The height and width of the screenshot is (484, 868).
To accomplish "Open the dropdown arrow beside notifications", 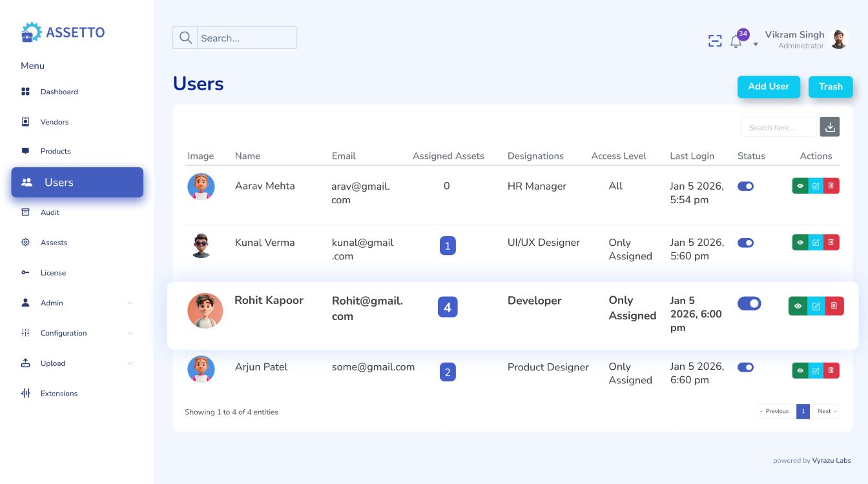I will click(756, 45).
